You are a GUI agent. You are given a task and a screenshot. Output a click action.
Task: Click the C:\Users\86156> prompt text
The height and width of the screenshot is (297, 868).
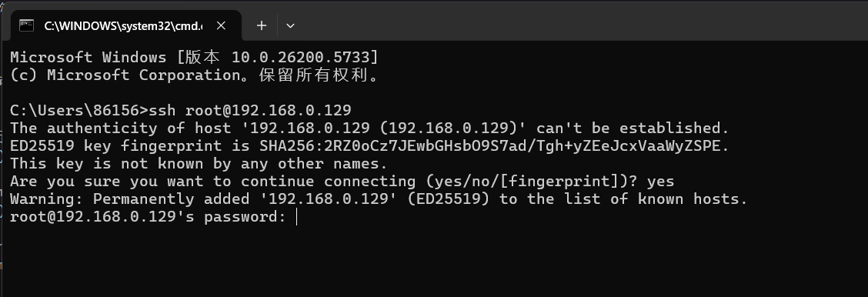click(x=79, y=111)
